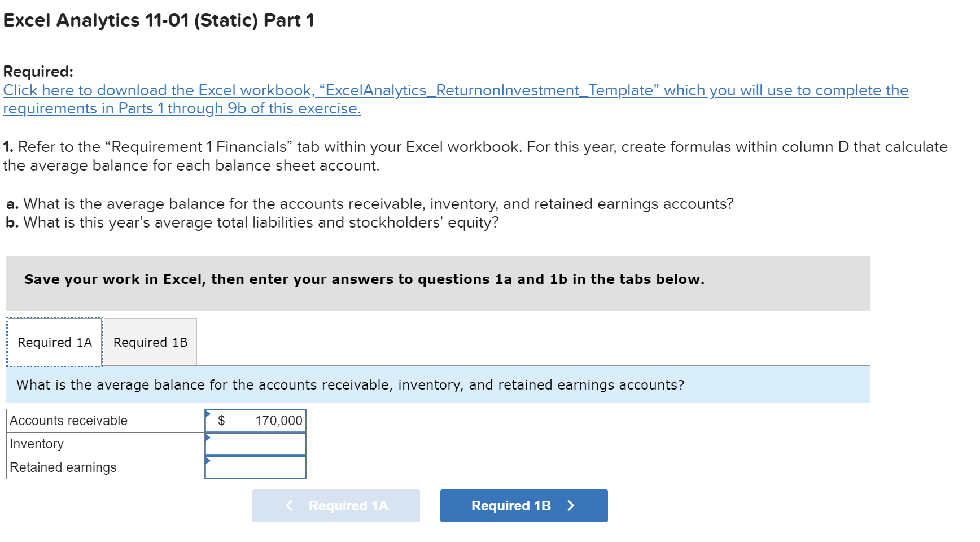
Task: Click the Inventory row label
Action: pyautogui.click(x=36, y=444)
